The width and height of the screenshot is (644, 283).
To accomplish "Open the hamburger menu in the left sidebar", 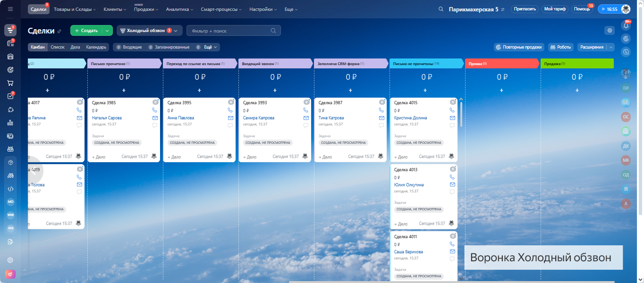I will tap(10, 9).
